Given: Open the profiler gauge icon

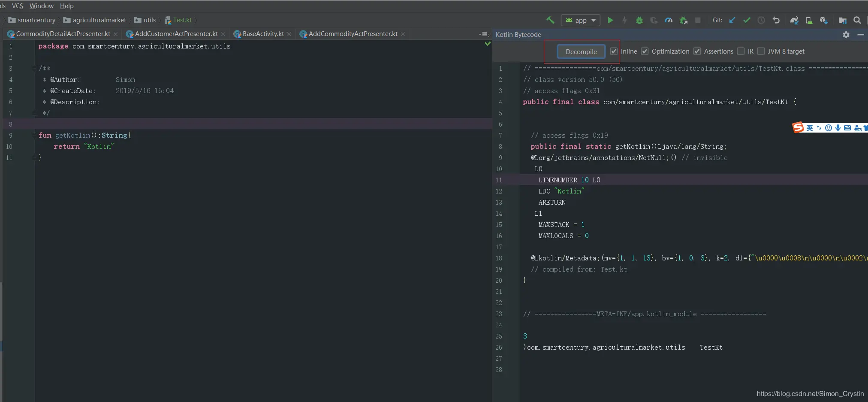Looking at the screenshot, I should [x=668, y=20].
